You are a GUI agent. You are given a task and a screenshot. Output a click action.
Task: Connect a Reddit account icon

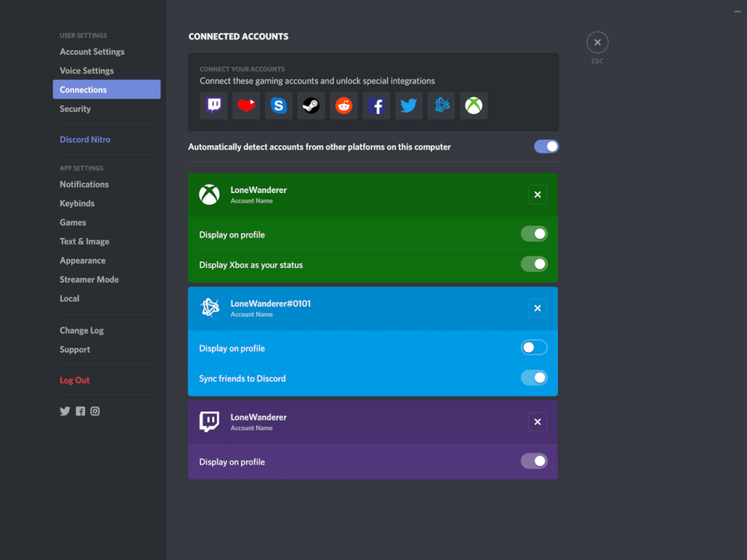tap(344, 105)
